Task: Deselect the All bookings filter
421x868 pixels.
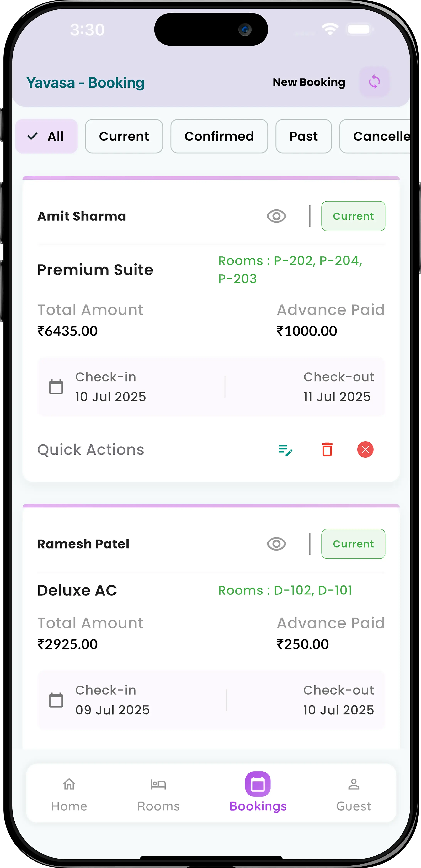Action: tap(46, 136)
